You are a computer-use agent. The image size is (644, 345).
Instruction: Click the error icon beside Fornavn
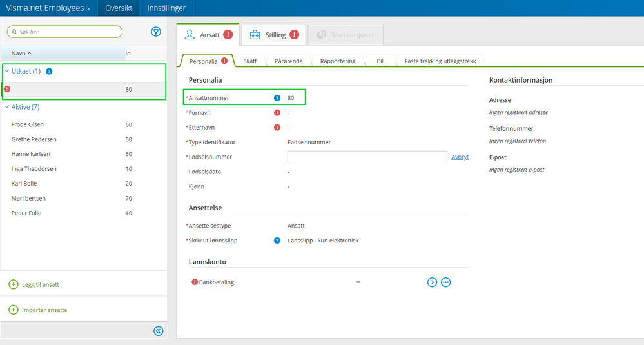pos(277,113)
